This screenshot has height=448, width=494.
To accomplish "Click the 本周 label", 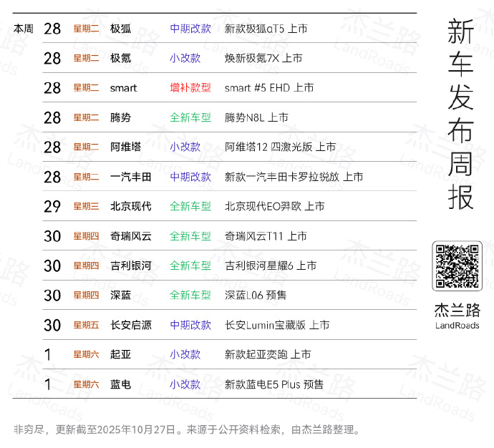I will tap(24, 29).
